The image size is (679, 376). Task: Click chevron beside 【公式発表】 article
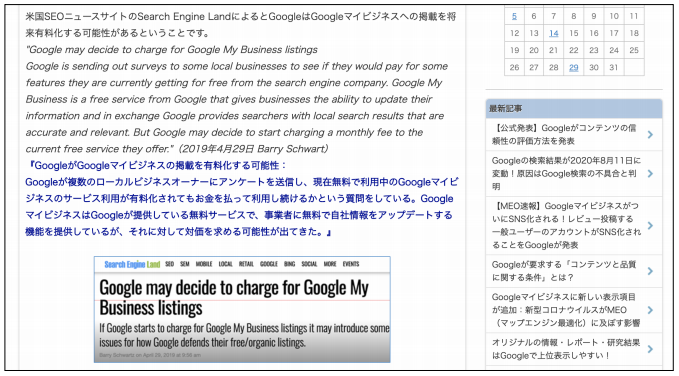[650, 135]
